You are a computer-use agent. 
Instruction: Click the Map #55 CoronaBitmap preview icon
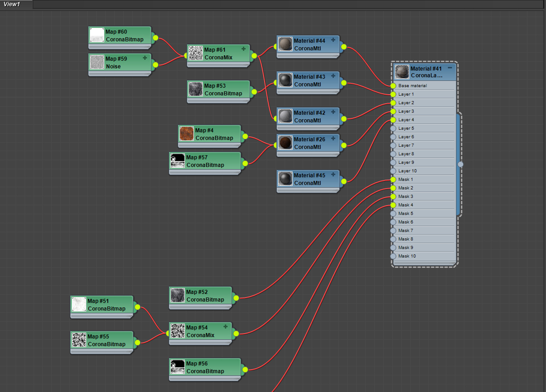(x=79, y=340)
